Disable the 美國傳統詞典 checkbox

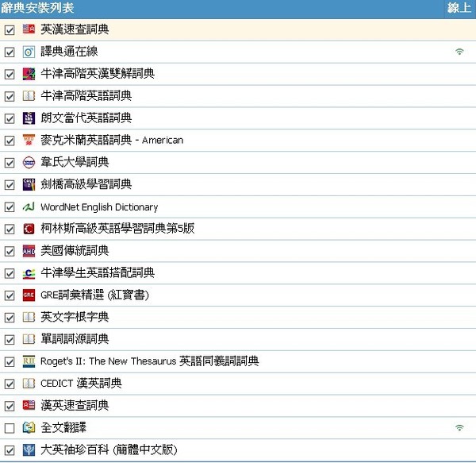point(10,251)
